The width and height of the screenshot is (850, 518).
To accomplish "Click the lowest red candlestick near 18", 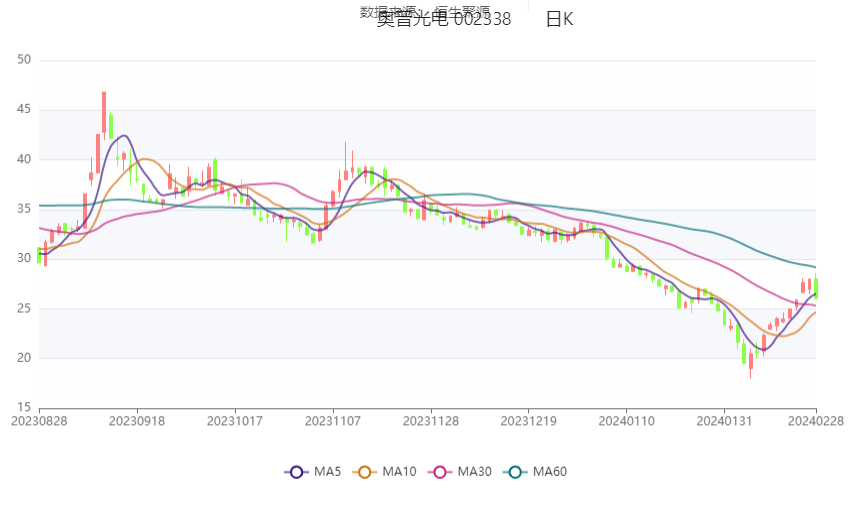I will 751,362.
